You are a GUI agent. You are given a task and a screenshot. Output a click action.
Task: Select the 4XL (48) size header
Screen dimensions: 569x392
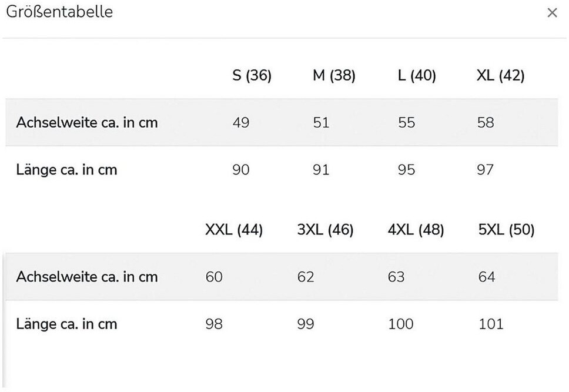(416, 230)
